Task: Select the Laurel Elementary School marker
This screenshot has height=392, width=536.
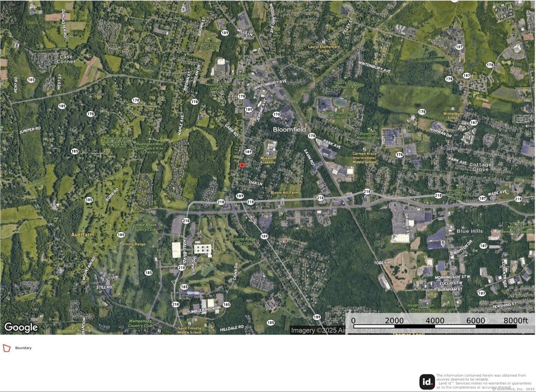Action: 324,42
